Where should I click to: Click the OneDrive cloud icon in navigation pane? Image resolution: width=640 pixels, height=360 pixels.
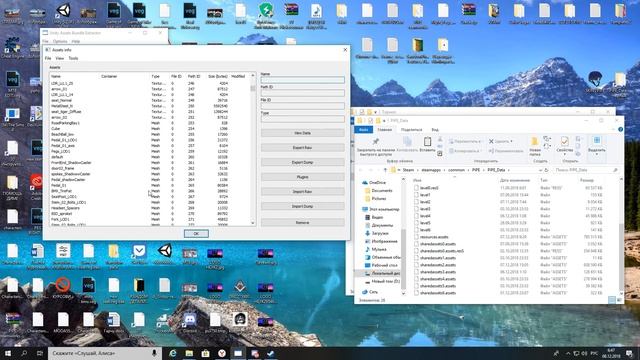click(x=365, y=182)
